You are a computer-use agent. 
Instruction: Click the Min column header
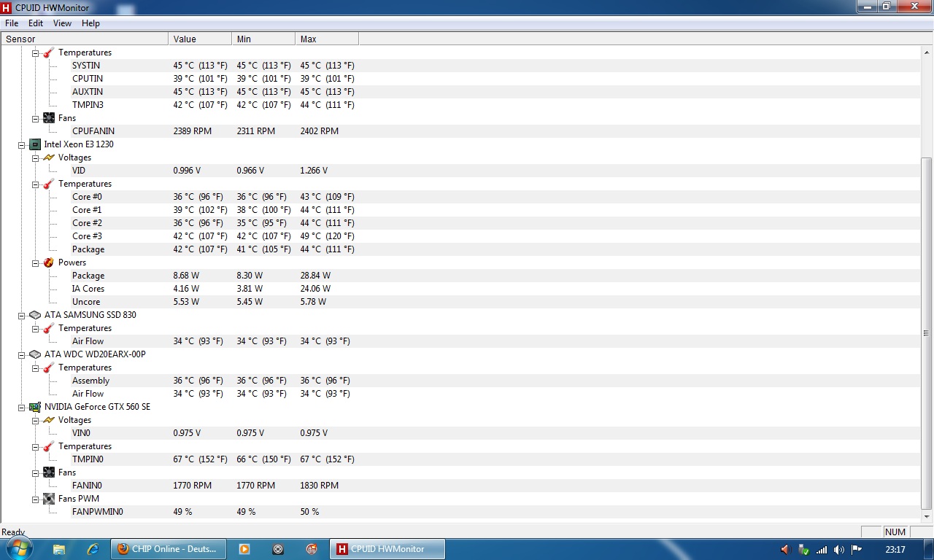[x=263, y=39]
